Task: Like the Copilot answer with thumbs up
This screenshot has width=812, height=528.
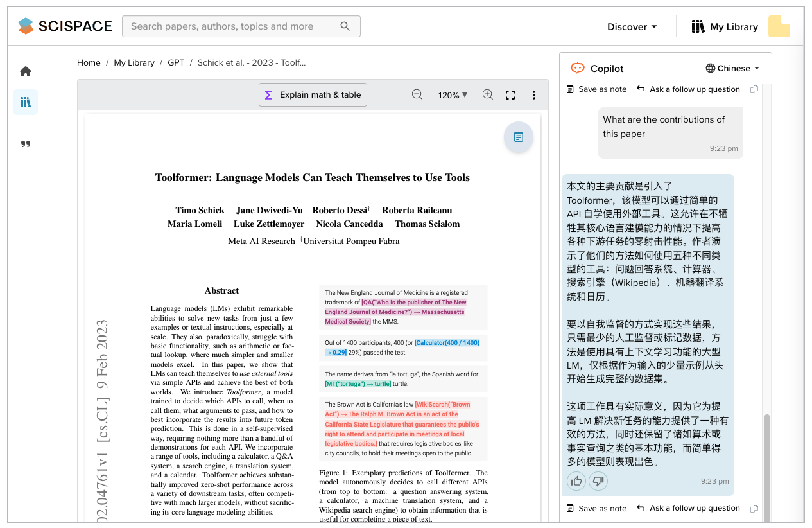Action: pyautogui.click(x=576, y=480)
